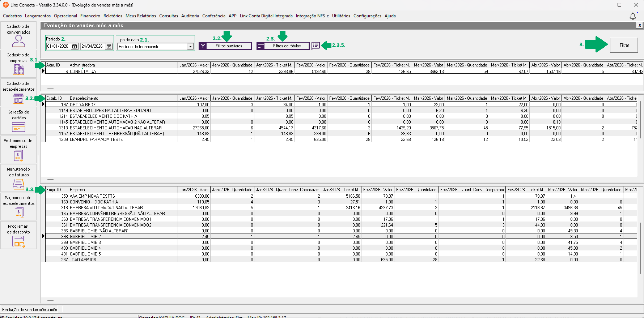
Task: Click the Empr. ID column header
Action: click(x=57, y=190)
